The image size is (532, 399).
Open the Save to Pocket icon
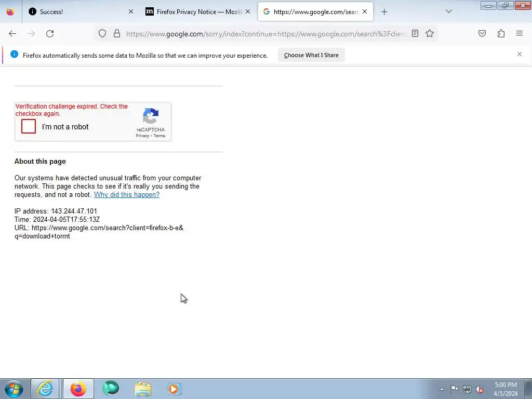click(482, 33)
